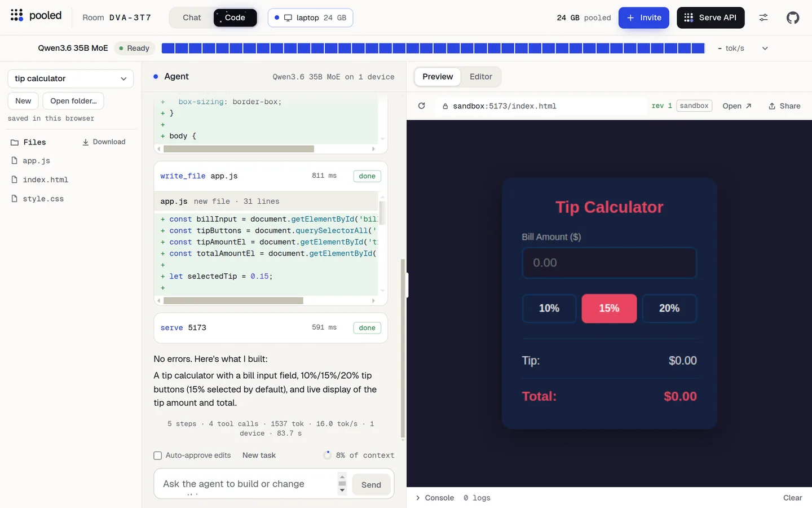Image resolution: width=812 pixels, height=508 pixels.
Task: Click the index.html file icon
Action: [15, 179]
